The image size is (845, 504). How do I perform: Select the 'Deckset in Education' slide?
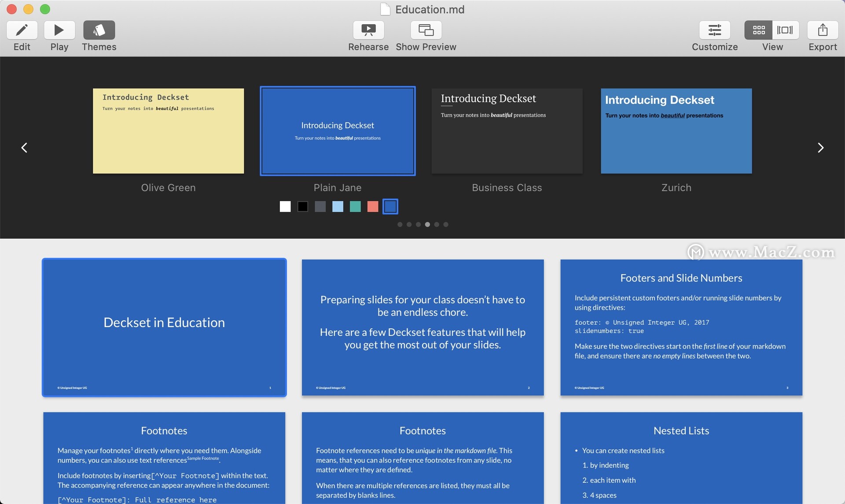tap(164, 327)
